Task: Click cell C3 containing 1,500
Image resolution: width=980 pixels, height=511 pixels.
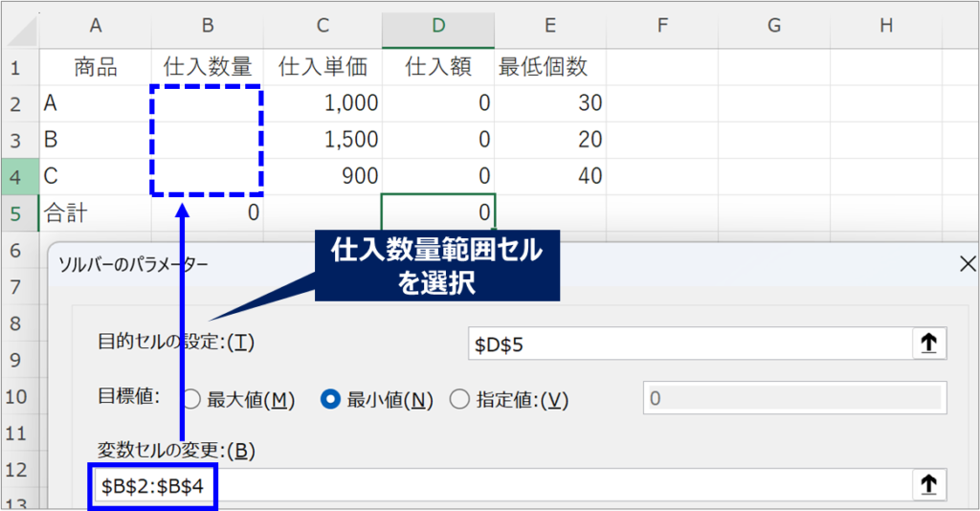Action: (323, 140)
